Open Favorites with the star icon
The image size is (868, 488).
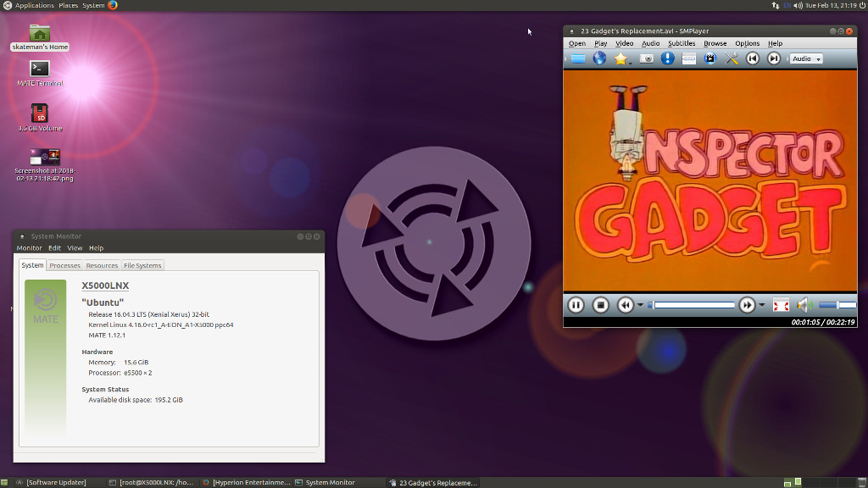(620, 58)
